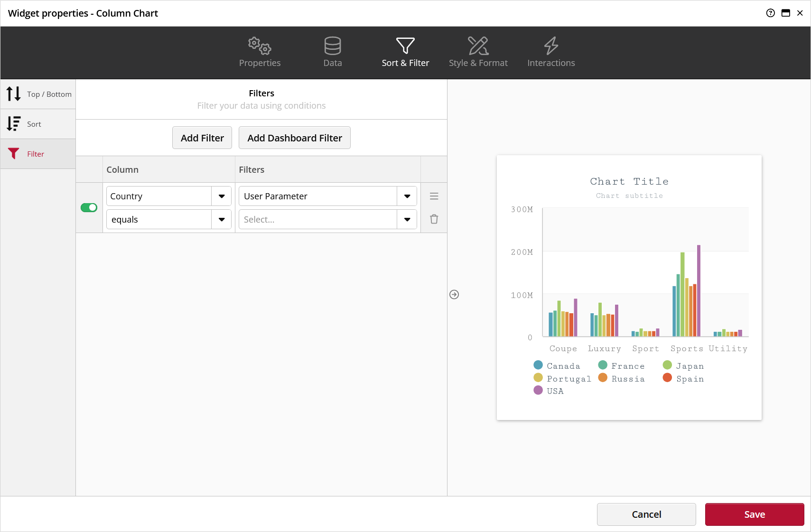
Task: Click the tall purple bar in Sports
Action: click(699, 291)
